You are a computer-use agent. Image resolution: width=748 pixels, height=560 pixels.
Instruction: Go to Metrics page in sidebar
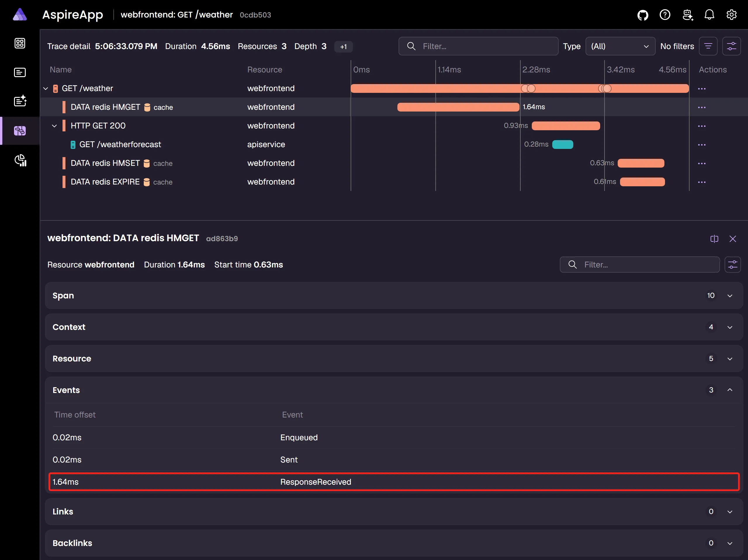click(20, 160)
